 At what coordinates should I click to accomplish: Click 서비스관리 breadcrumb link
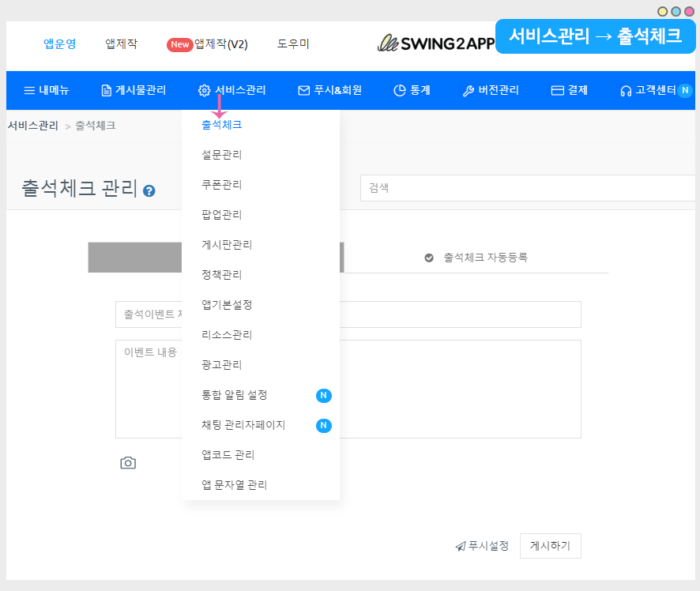32,126
